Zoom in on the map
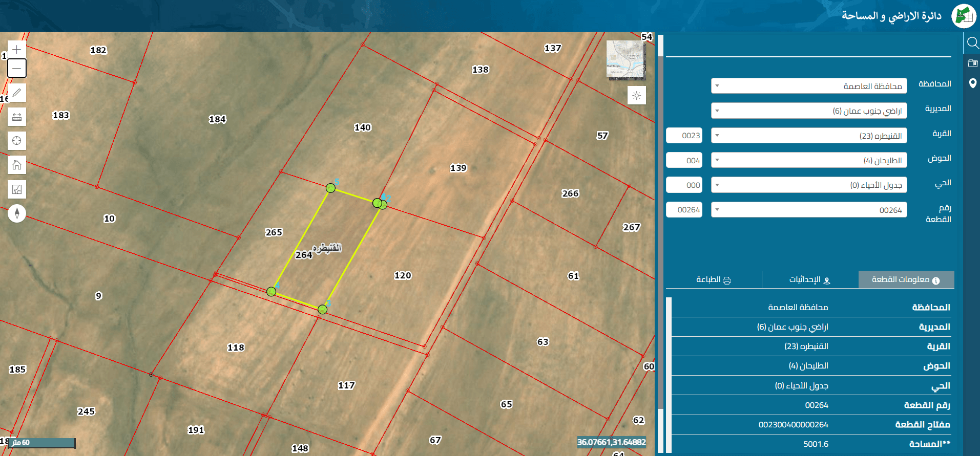This screenshot has width=980, height=456. pos(17,50)
